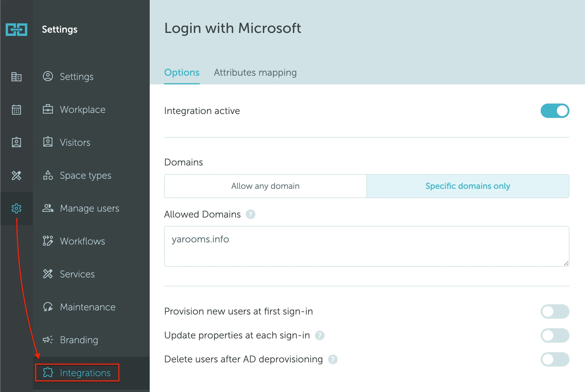Click the Integration active label
Screen dimensions: 585x392
pos(202,111)
